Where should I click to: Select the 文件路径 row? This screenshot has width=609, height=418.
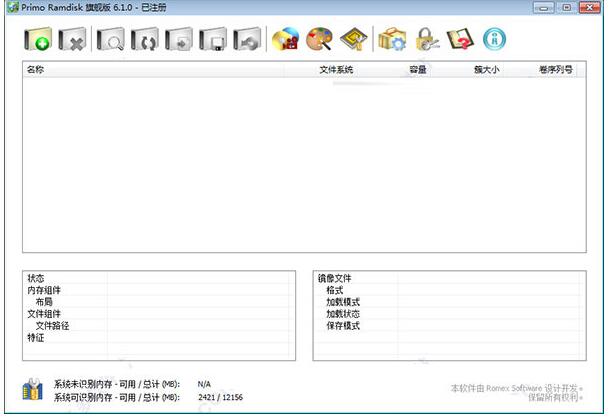point(158,326)
